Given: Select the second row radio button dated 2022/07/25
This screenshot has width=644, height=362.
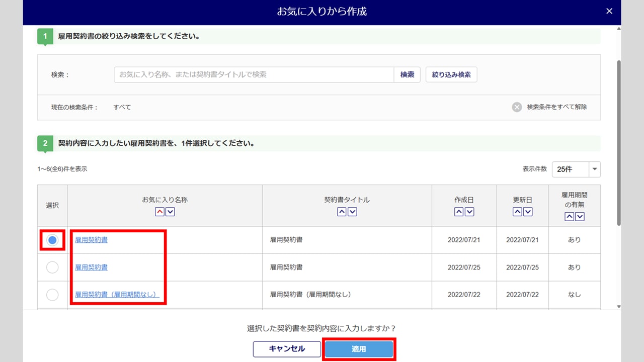Looking at the screenshot, I should [x=52, y=267].
